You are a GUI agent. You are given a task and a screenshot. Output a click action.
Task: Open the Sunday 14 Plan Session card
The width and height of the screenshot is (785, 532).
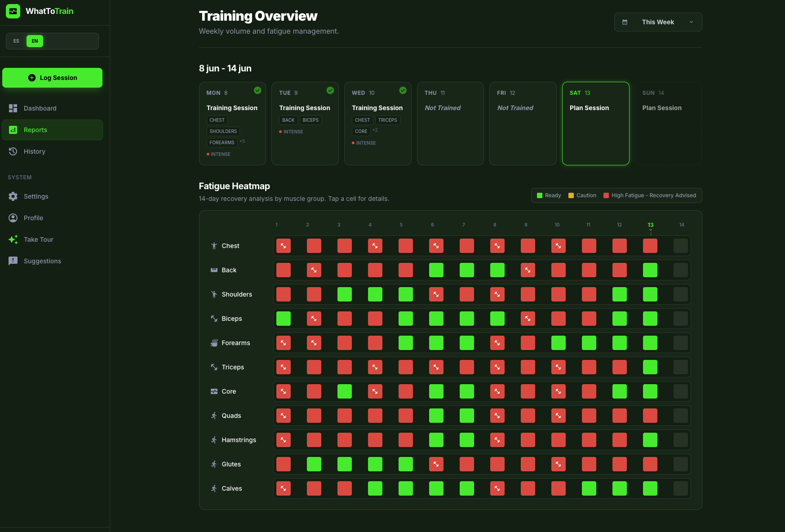668,124
